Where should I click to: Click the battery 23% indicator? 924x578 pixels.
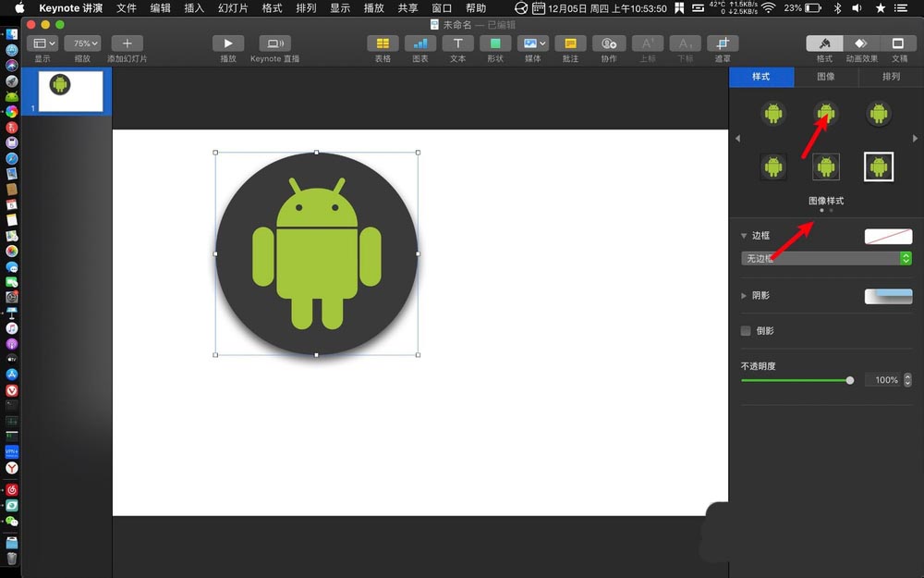click(803, 7)
